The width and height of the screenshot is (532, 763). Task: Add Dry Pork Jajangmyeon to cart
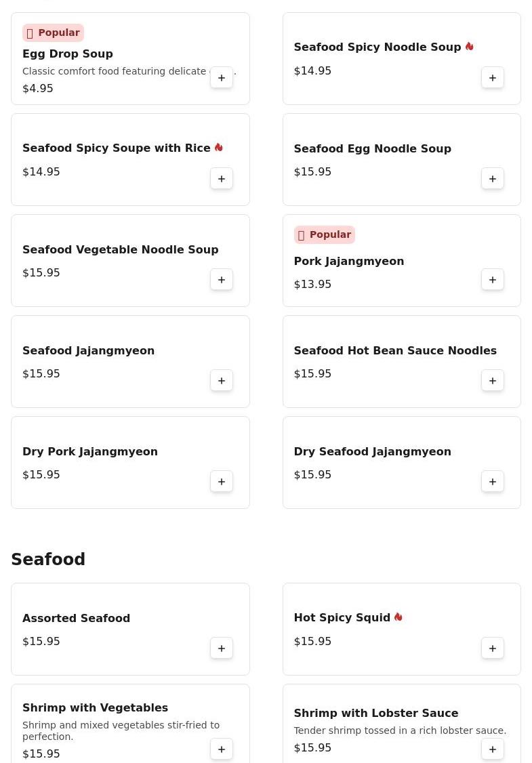(x=222, y=482)
